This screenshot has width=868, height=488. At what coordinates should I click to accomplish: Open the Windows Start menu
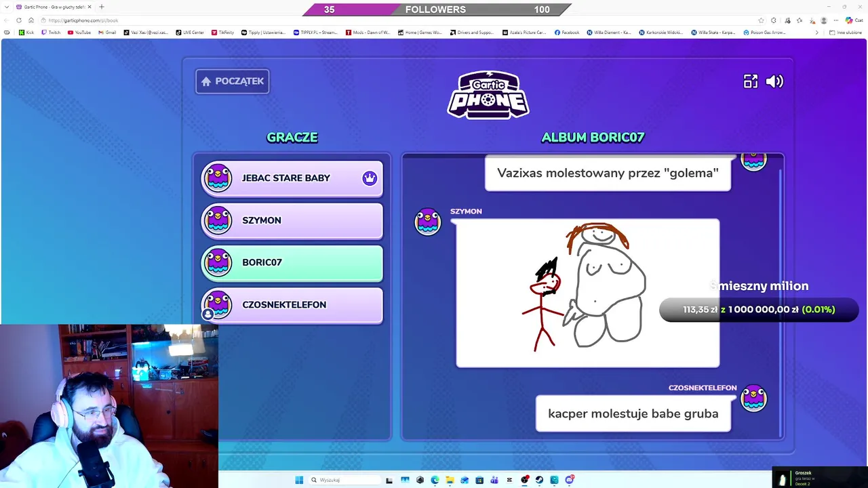(299, 480)
